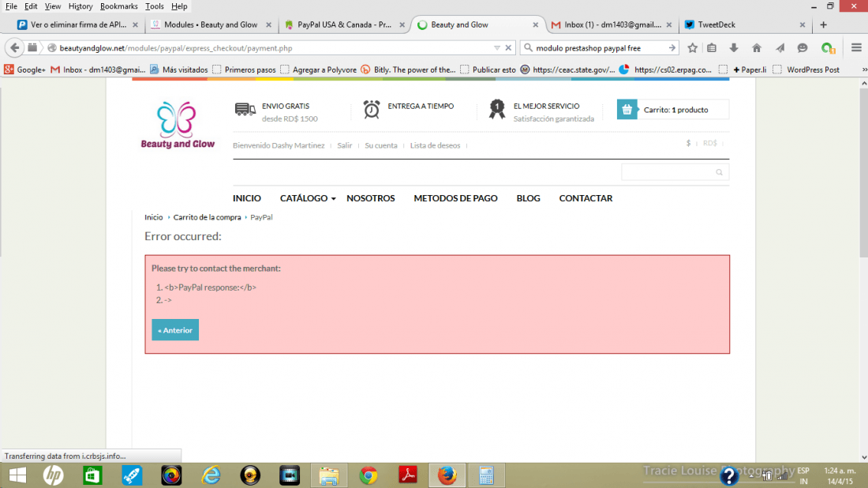
Task: Switch to the PayPal USA & Canada tab
Action: (343, 25)
